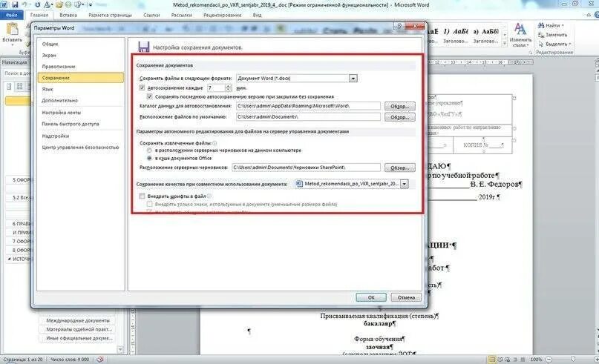Click the OK button in Word options

pos(371,297)
